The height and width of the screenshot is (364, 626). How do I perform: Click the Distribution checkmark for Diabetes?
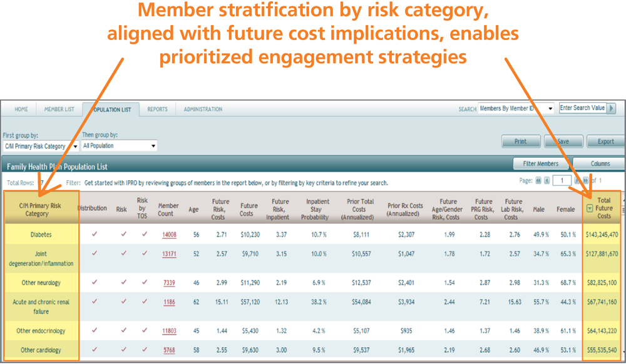point(95,234)
